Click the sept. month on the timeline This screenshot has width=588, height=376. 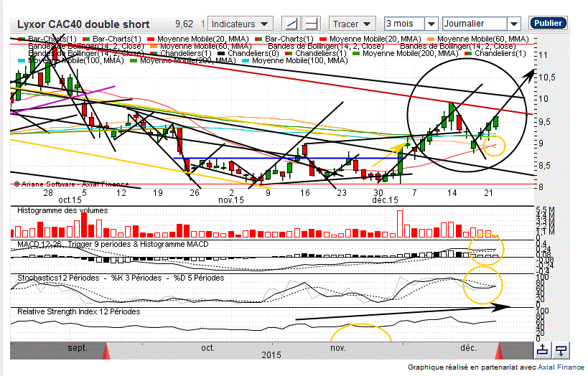(77, 348)
